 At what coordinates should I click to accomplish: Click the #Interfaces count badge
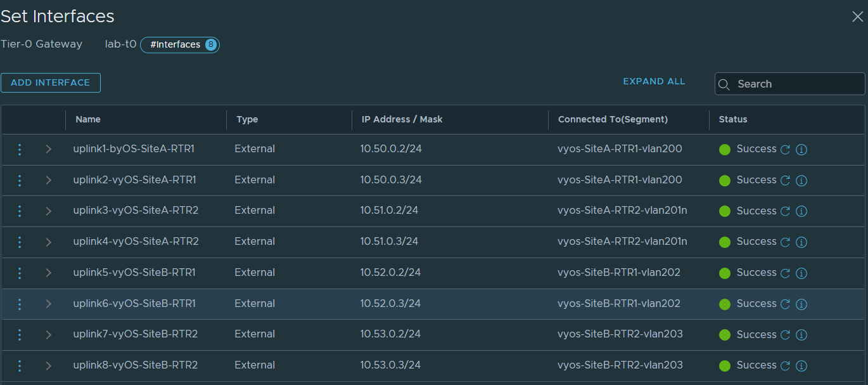pyautogui.click(x=180, y=44)
